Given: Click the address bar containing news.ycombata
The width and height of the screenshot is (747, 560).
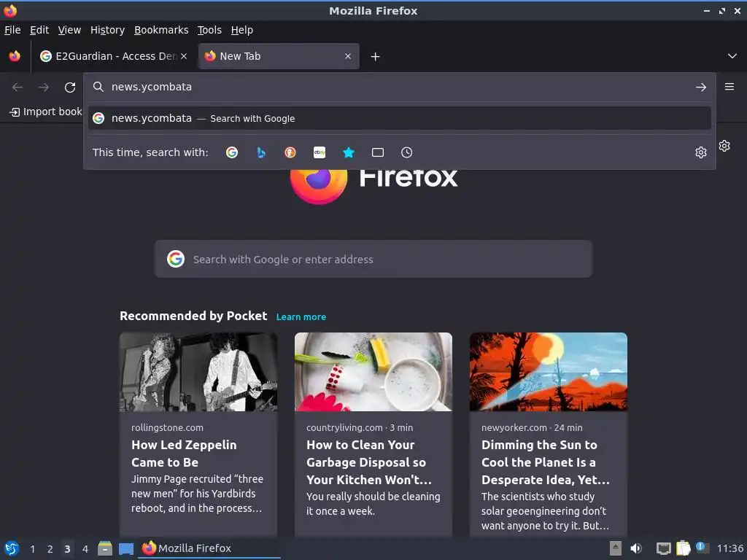Looking at the screenshot, I should [399, 87].
